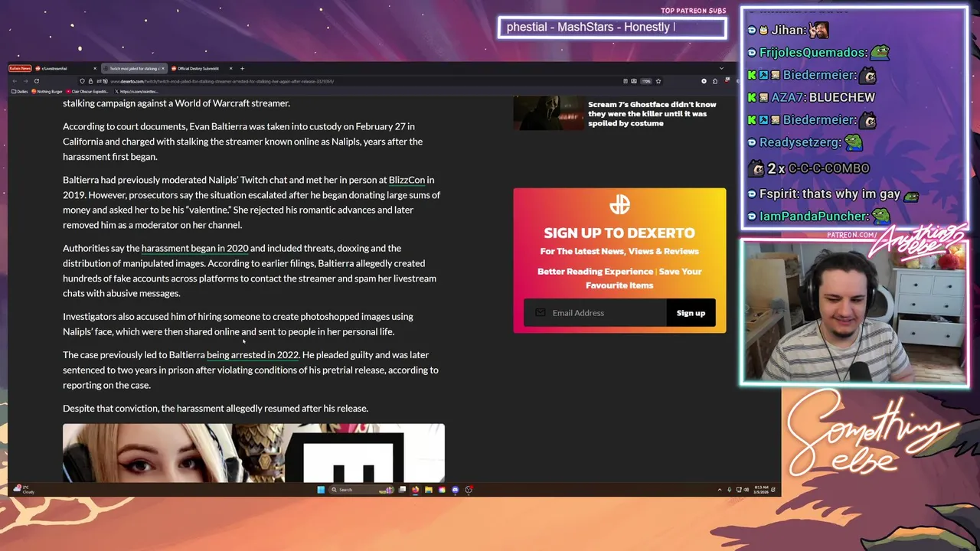
Task: Open the Dailies bookmark
Action: (x=20, y=92)
